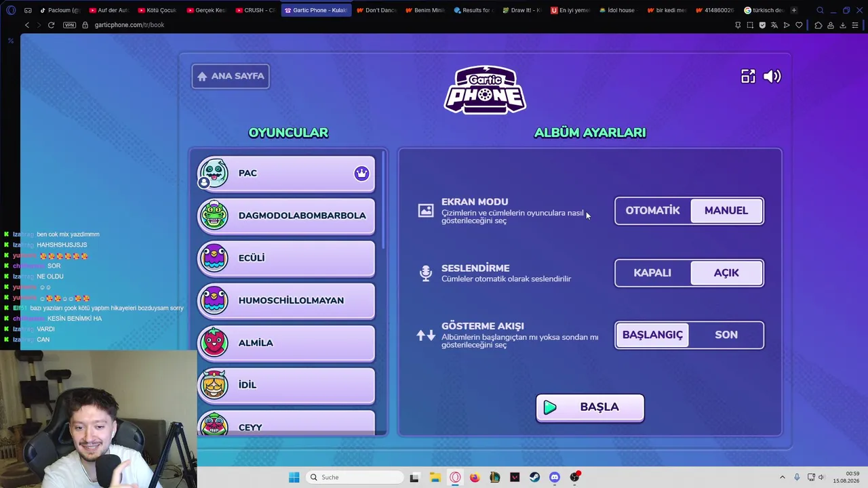Image resolution: width=868 pixels, height=488 pixels.
Task: Go back using the browser back arrow
Action: 27,25
